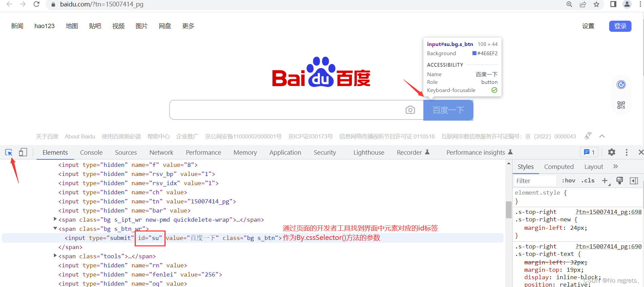Image resolution: width=644 pixels, height=287 pixels.
Task: Click the camera image search icon
Action: pyautogui.click(x=410, y=110)
